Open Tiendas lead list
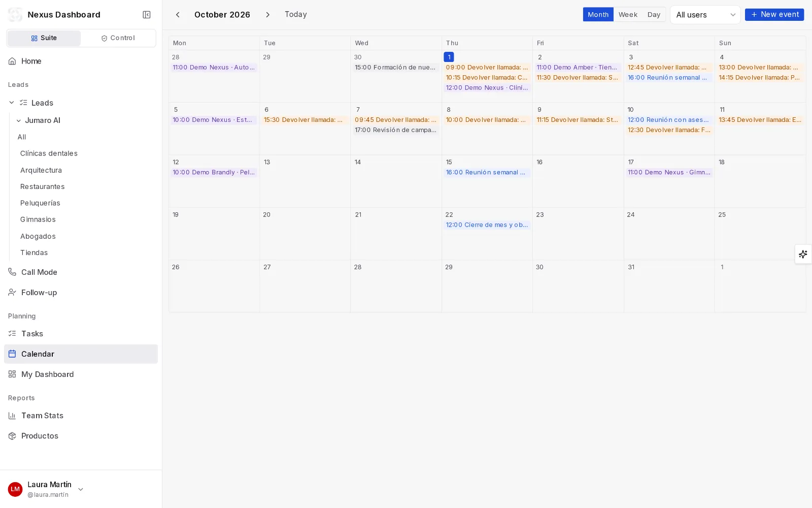This screenshot has height=508, width=812. tap(34, 252)
